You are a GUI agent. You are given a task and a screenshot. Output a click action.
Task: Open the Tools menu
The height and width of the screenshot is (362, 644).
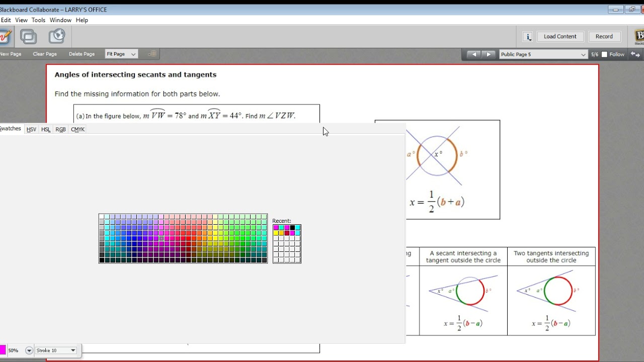[x=39, y=20]
